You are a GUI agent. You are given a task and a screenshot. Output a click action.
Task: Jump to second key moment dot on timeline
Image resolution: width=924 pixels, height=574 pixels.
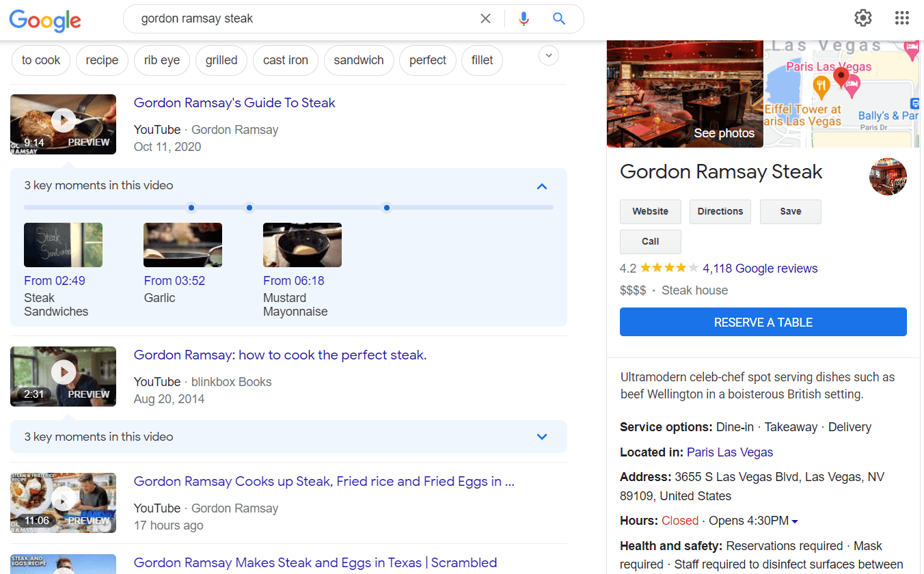click(x=249, y=208)
